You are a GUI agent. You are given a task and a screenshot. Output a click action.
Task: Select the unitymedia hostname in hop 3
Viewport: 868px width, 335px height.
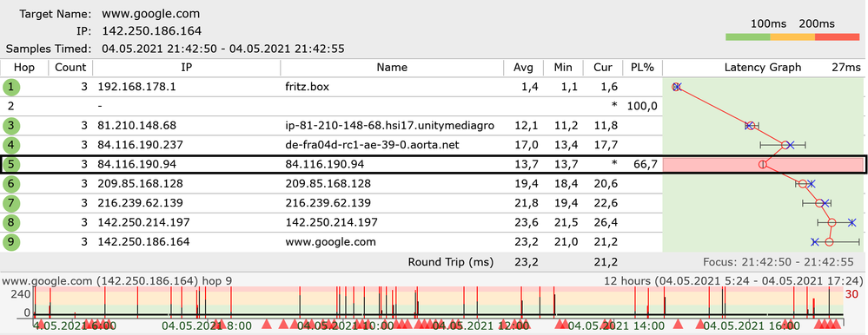pyautogui.click(x=390, y=126)
